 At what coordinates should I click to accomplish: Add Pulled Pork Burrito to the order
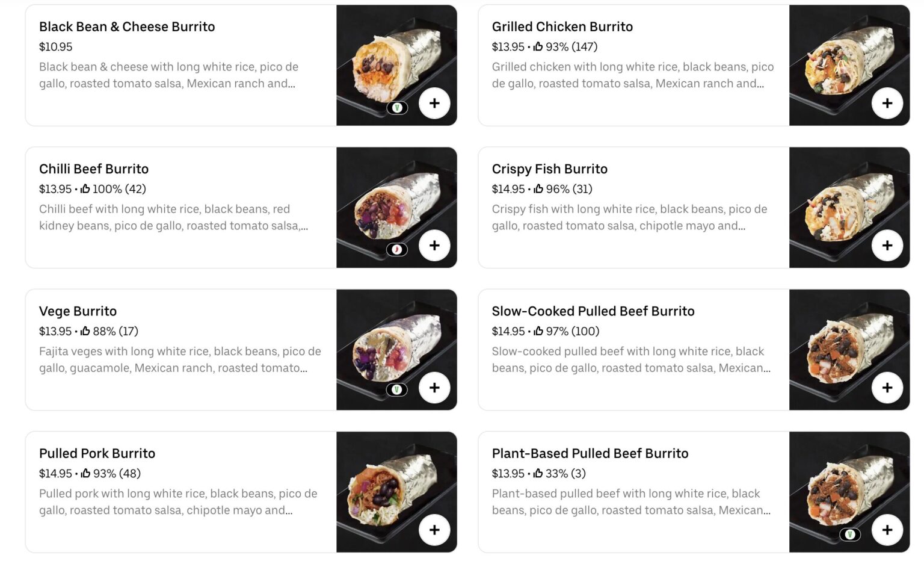click(434, 530)
